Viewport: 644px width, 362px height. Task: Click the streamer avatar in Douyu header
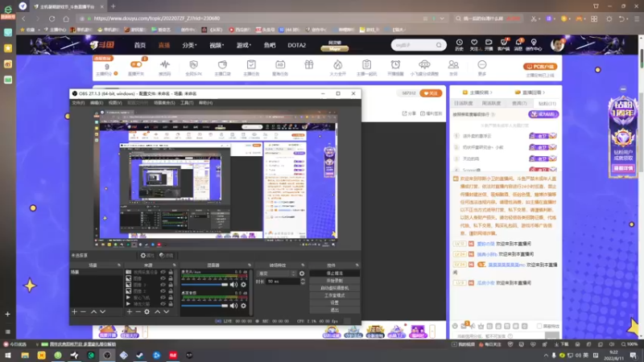557,45
